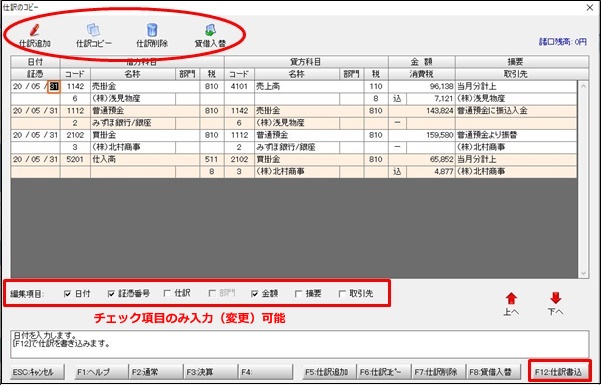The height and width of the screenshot is (385, 601).
Task: Enable the 摘要 checkbox
Action: 298,294
